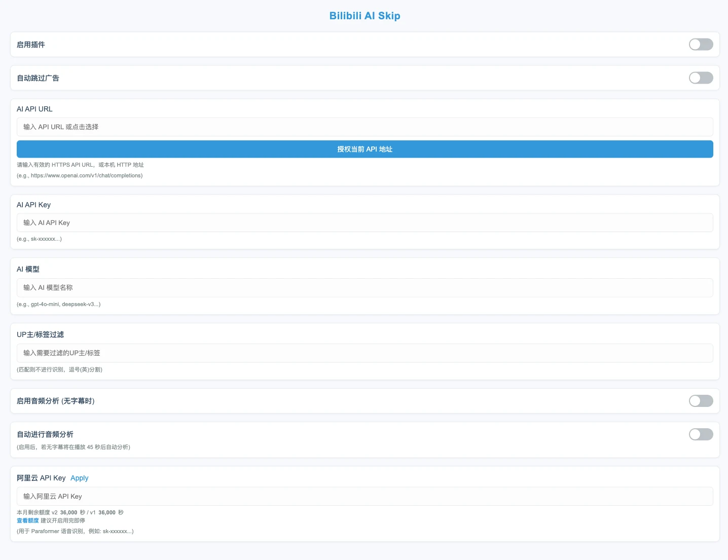Image resolution: width=728 pixels, height=560 pixels.
Task: Click the 匹配则不进行识别 hint text
Action: tap(59, 369)
